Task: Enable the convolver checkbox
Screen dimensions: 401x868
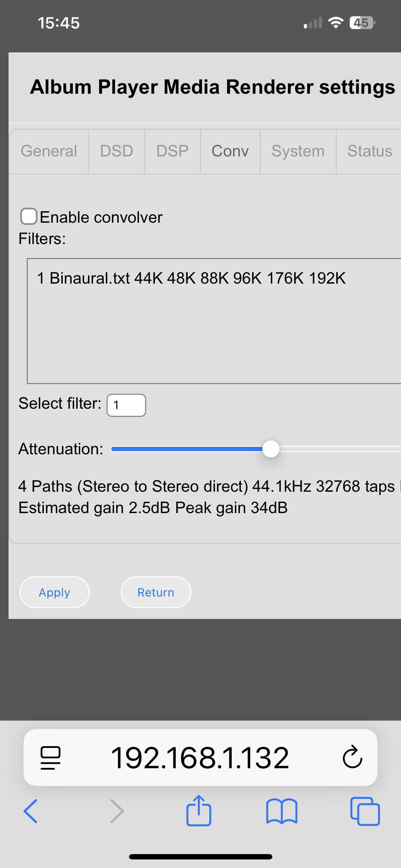Action: point(29,217)
